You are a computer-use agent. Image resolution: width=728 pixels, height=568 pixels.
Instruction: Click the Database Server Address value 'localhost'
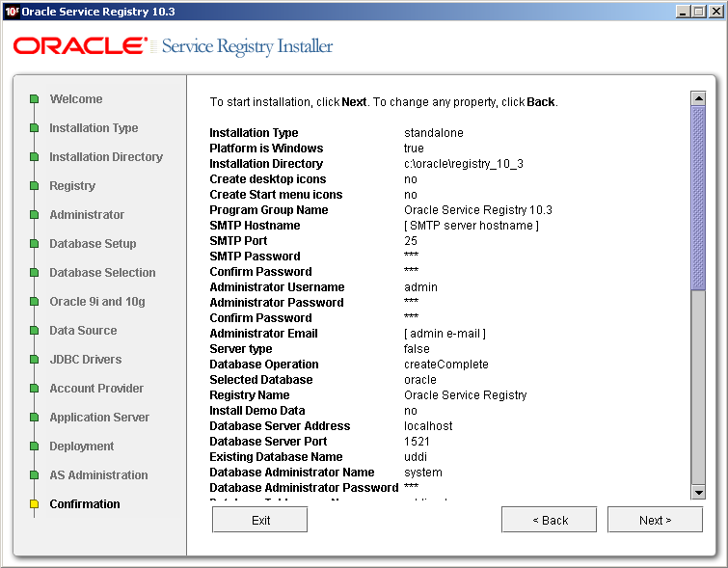coord(428,426)
